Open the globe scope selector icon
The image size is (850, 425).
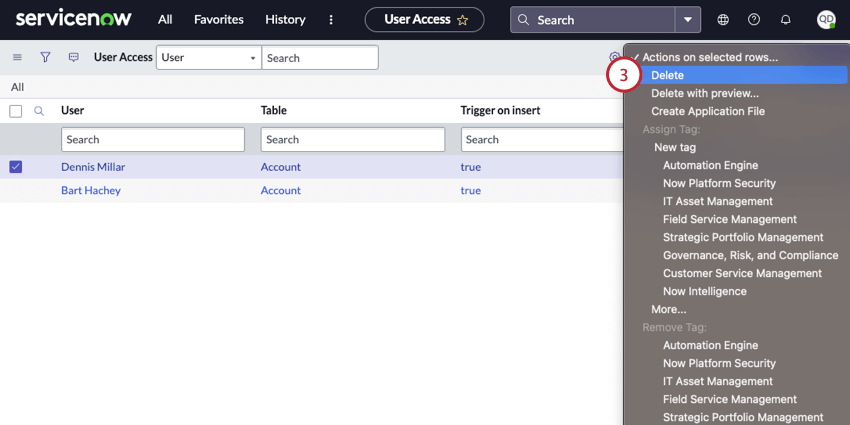[x=723, y=20]
